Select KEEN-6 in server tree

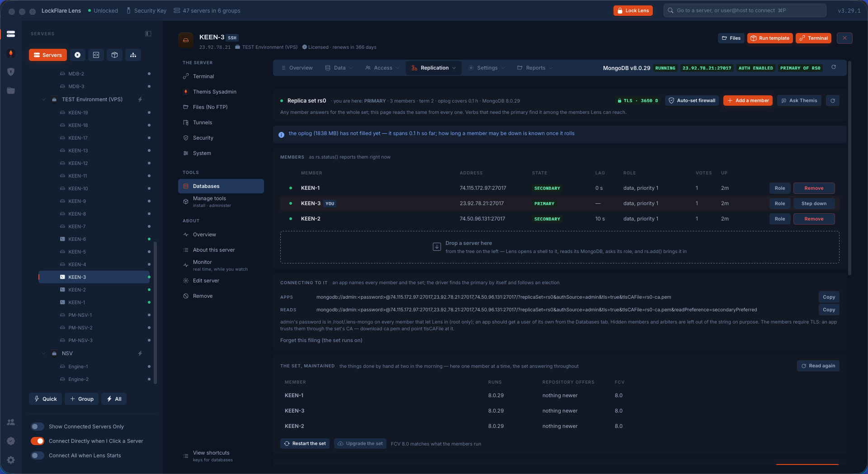click(x=94, y=239)
